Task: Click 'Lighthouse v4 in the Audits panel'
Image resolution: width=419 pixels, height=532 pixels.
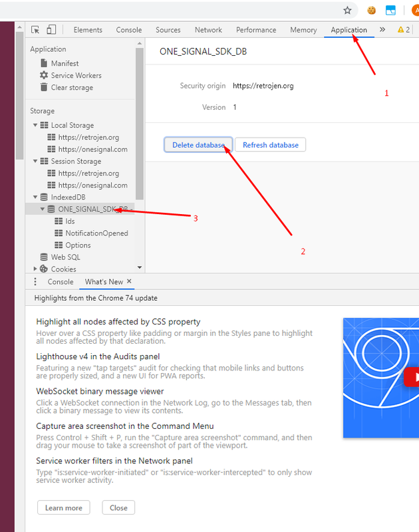Action: tap(98, 356)
